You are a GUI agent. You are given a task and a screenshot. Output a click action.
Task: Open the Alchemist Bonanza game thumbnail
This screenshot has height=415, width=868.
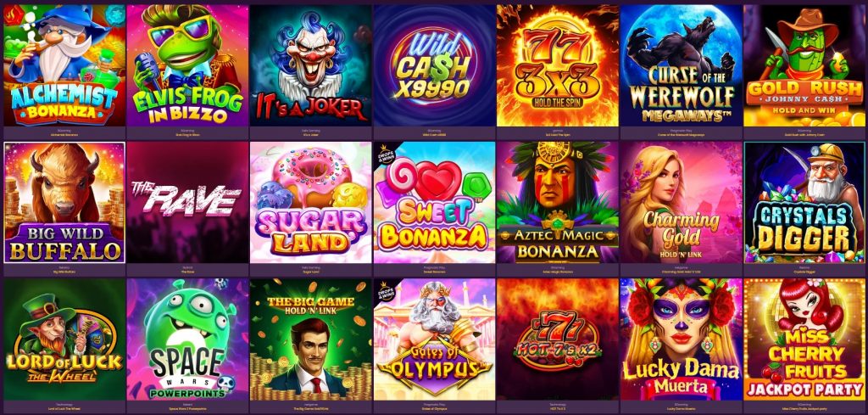(x=64, y=65)
